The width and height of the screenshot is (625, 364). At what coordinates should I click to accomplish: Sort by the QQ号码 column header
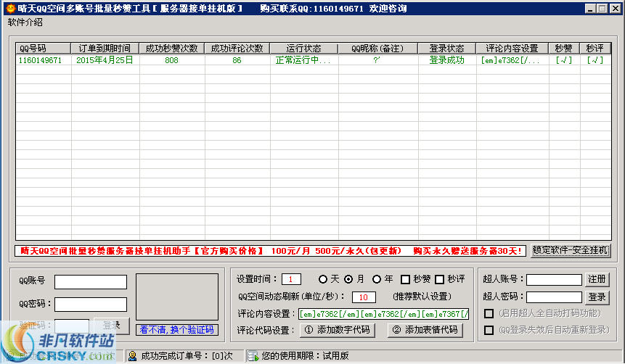43,48
